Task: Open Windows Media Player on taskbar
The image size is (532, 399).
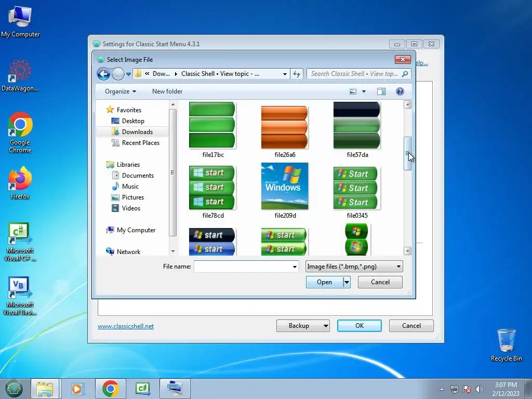Action: click(x=77, y=389)
